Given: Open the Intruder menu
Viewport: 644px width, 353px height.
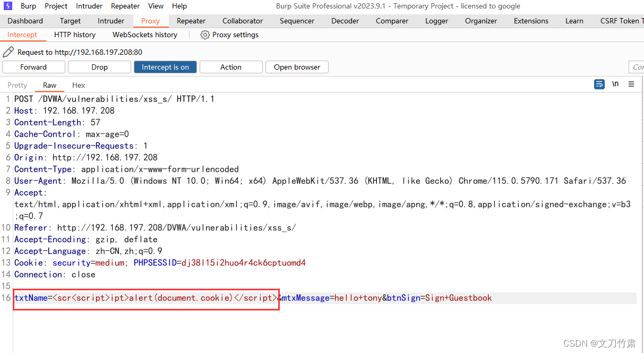Looking at the screenshot, I should tap(89, 6).
